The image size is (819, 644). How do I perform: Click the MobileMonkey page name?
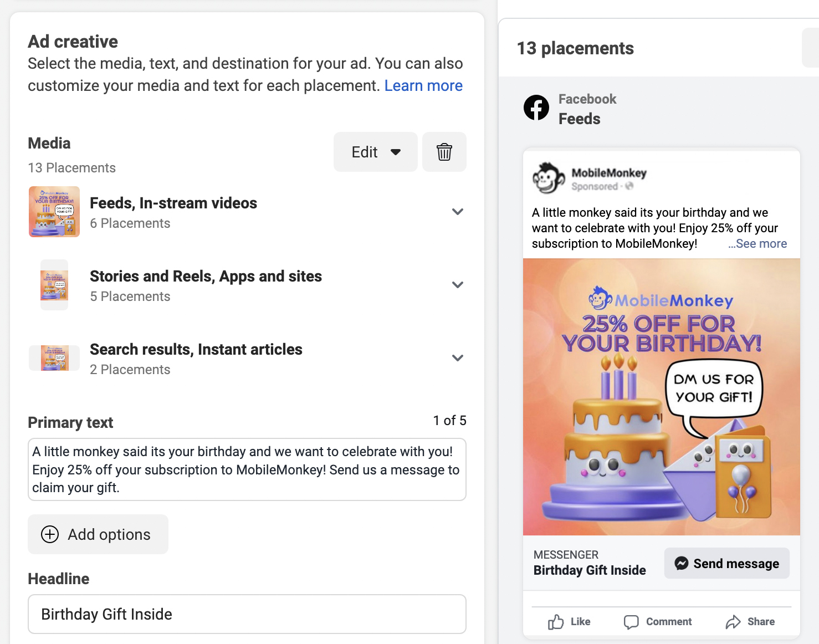pyautogui.click(x=609, y=173)
